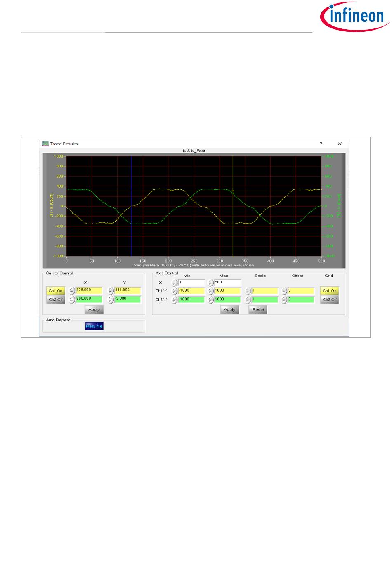This screenshot has width=392, height=561.
Task: Click the Ch2 cursor X field 300.000
Action: tap(89, 299)
